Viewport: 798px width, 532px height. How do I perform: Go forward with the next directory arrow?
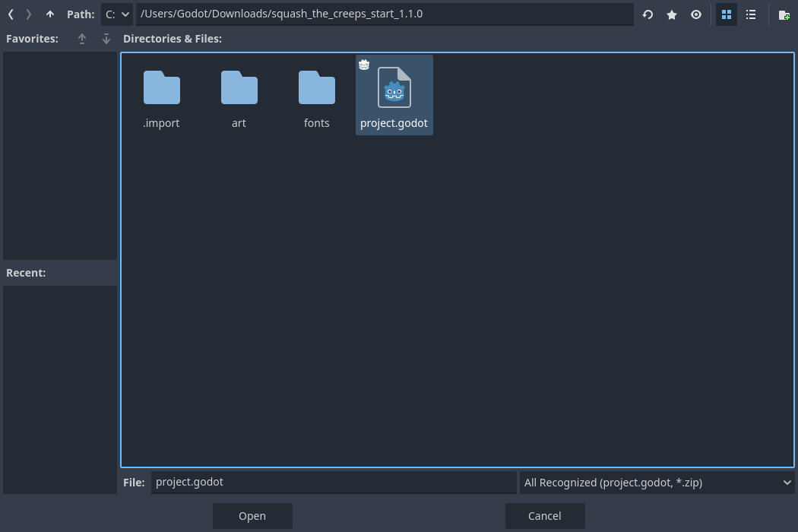click(28, 14)
